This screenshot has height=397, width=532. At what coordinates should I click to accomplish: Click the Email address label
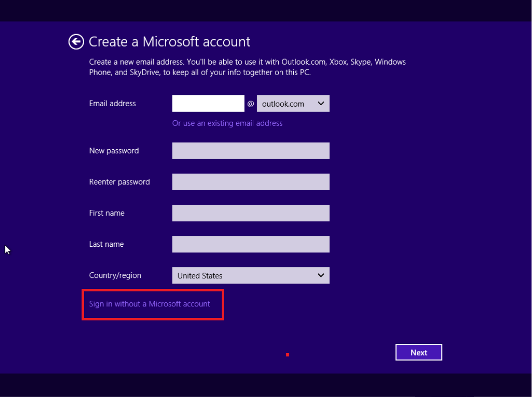tap(112, 104)
